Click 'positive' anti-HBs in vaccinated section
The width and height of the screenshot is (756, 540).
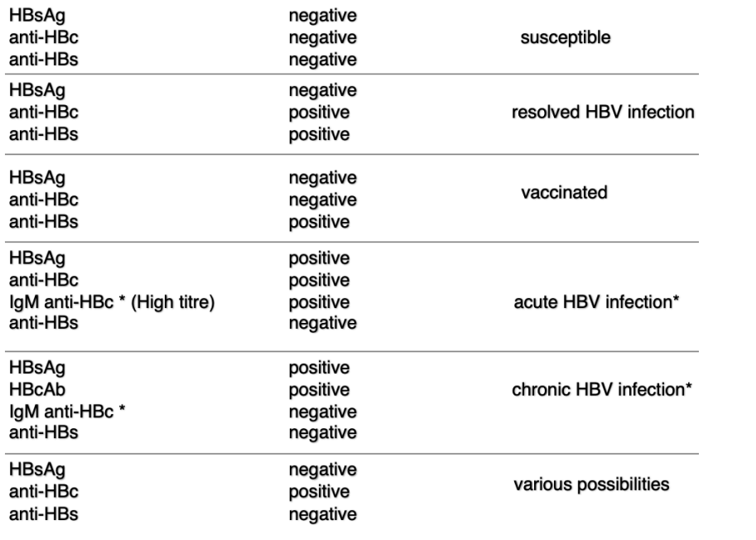click(x=319, y=222)
